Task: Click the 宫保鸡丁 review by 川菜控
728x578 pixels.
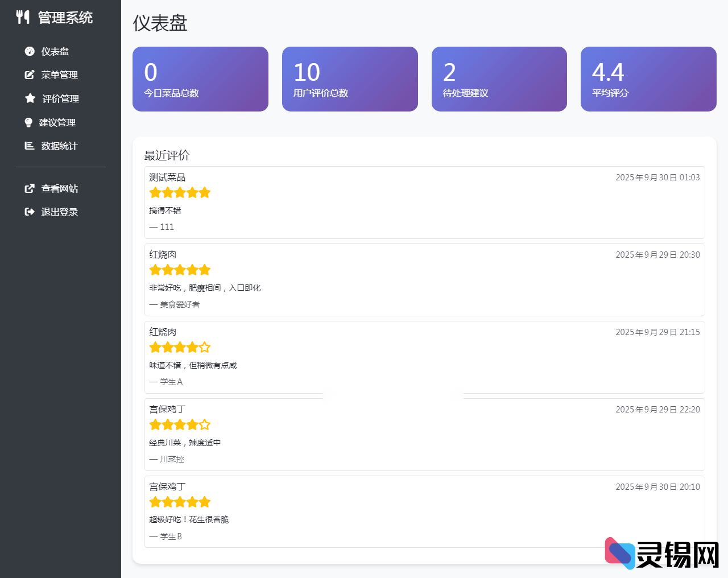Action: point(424,435)
